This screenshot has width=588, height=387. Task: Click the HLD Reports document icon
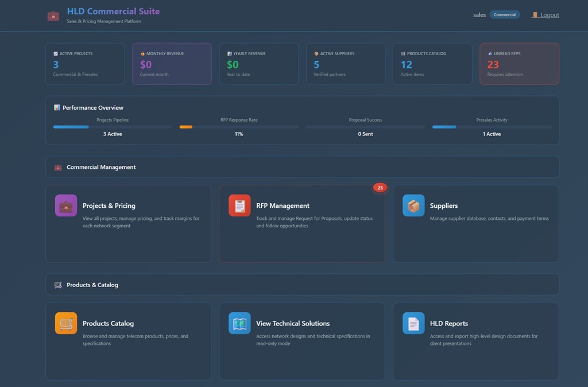pos(413,323)
